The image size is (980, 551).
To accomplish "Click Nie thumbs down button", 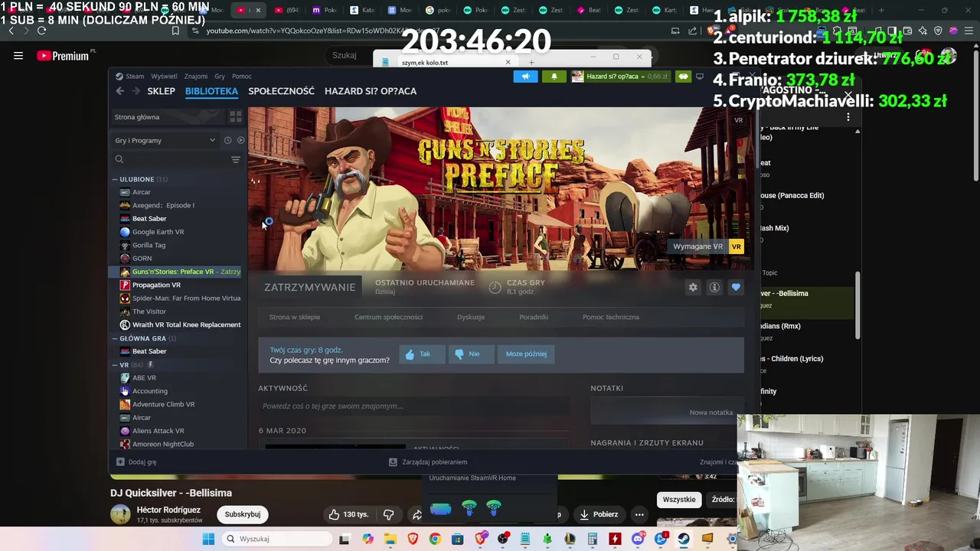I will pyautogui.click(x=471, y=354).
